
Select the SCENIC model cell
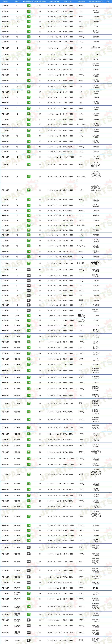click(17, 640)
